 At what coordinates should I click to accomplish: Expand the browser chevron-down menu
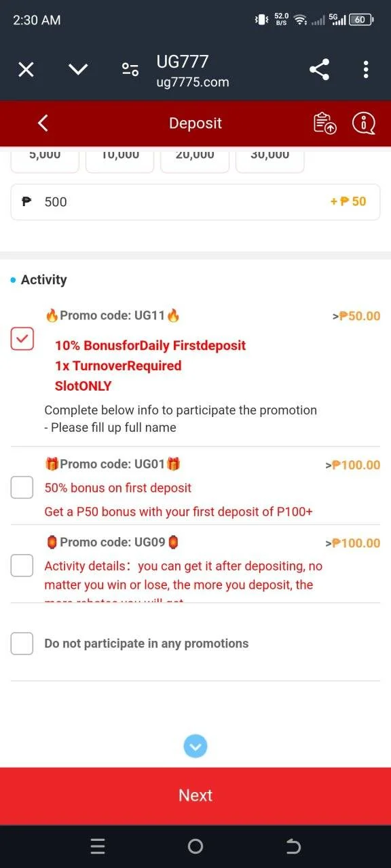(79, 69)
